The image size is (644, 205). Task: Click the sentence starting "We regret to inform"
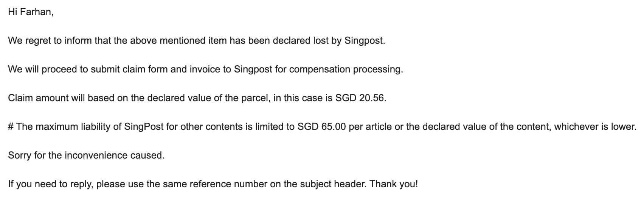197,41
